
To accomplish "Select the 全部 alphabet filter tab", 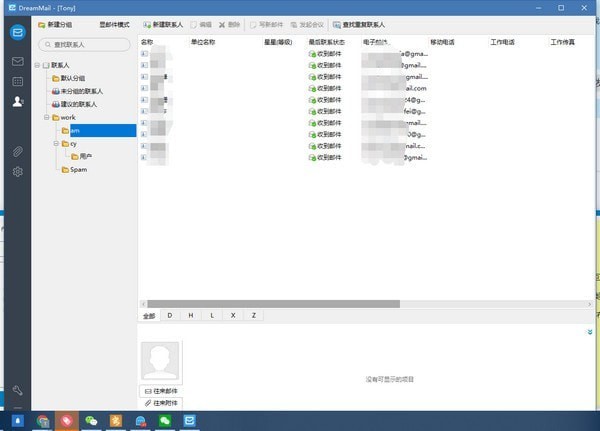I will [149, 315].
